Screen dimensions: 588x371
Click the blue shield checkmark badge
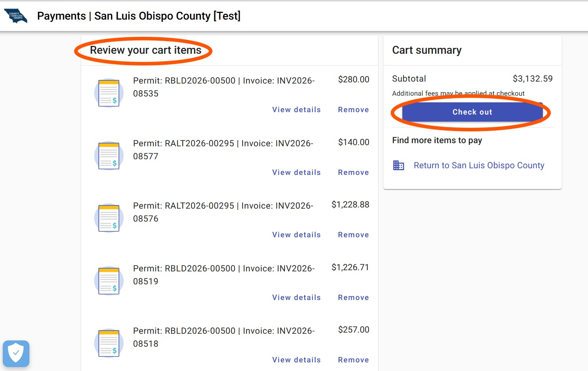[x=16, y=353]
